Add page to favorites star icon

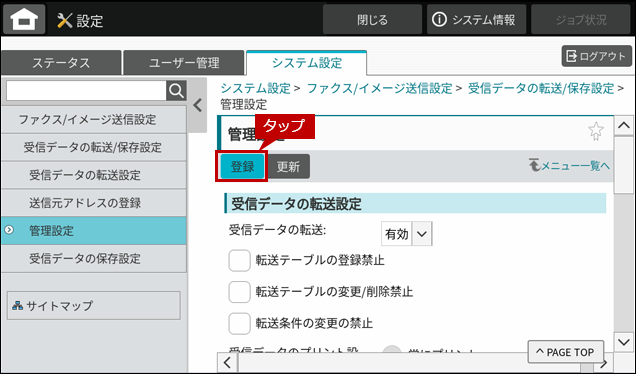(x=595, y=131)
